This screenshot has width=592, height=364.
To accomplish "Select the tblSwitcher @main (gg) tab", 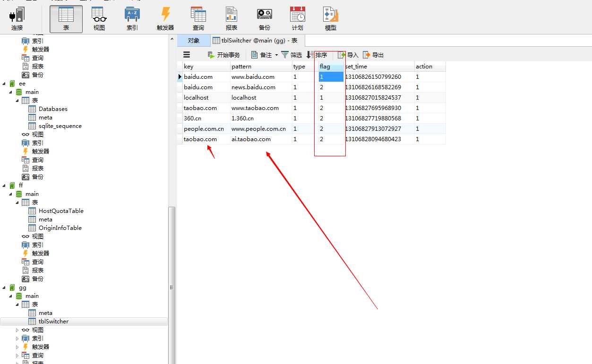I will pos(257,41).
